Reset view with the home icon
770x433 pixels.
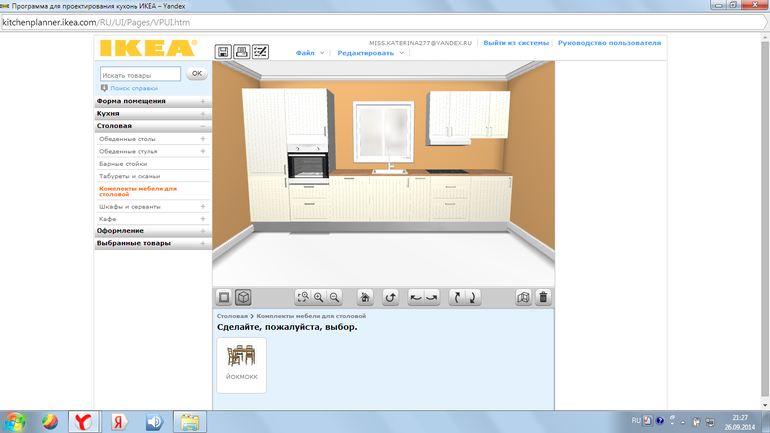[x=366, y=298]
